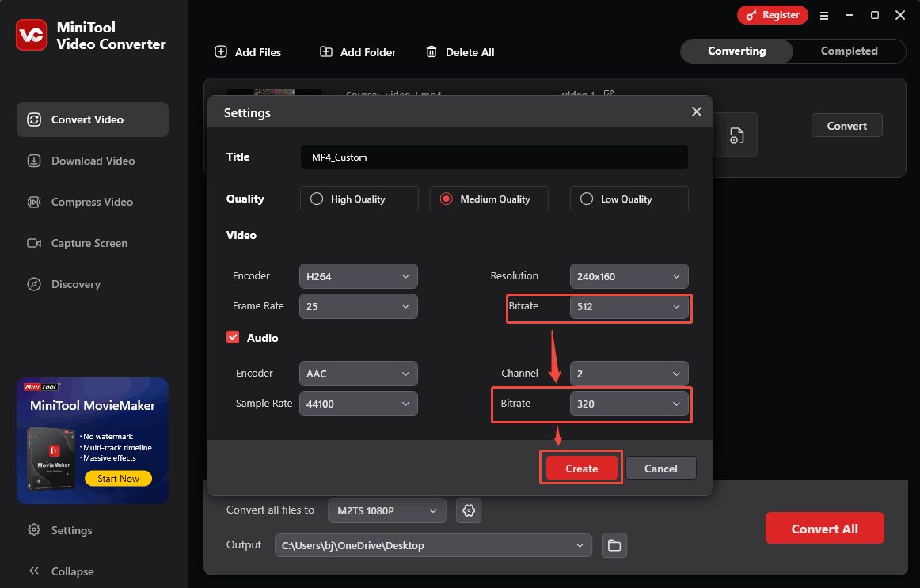
Task: Click the "Sample Rate" label
Action: (x=264, y=404)
